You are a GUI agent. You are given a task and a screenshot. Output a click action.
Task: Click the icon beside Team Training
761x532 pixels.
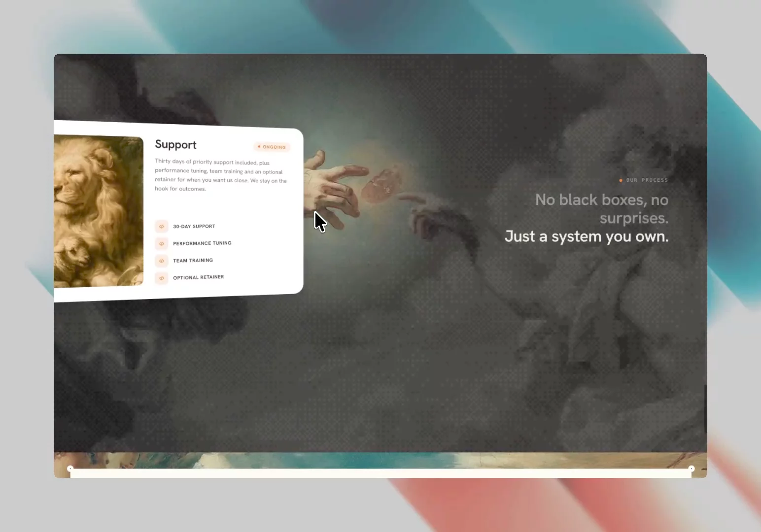click(x=161, y=261)
